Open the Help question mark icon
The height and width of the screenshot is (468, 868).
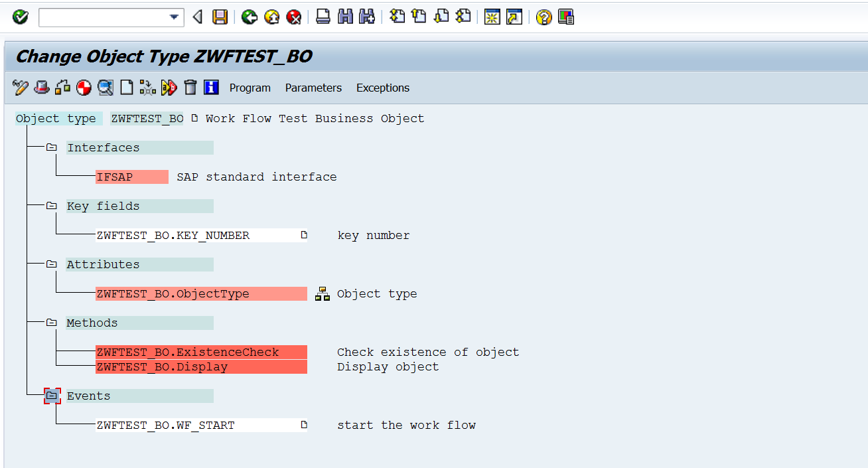[x=543, y=17]
